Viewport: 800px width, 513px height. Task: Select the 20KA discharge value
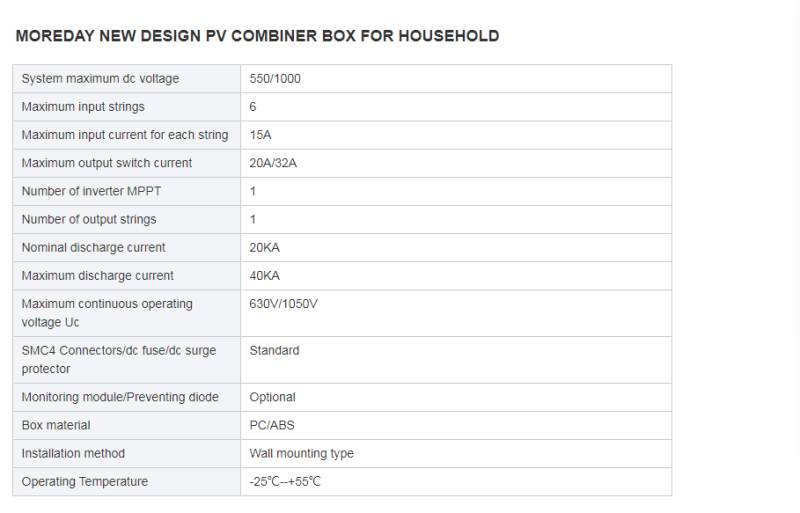tap(265, 247)
